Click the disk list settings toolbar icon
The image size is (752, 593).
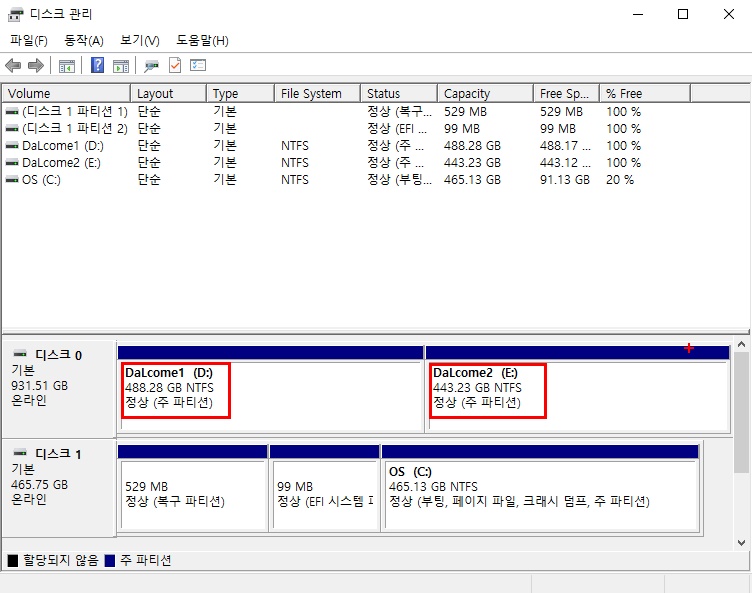click(x=198, y=65)
